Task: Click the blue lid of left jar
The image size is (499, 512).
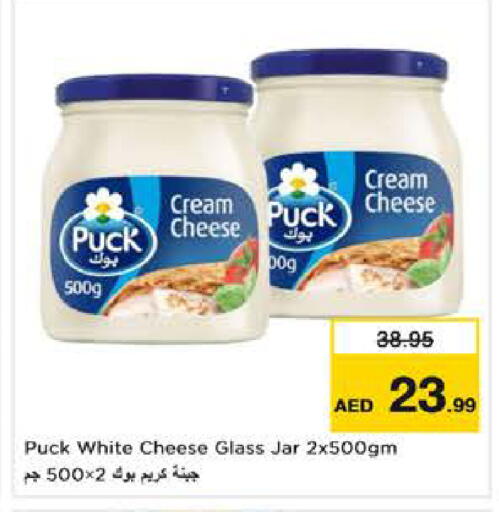Action: tap(154, 89)
